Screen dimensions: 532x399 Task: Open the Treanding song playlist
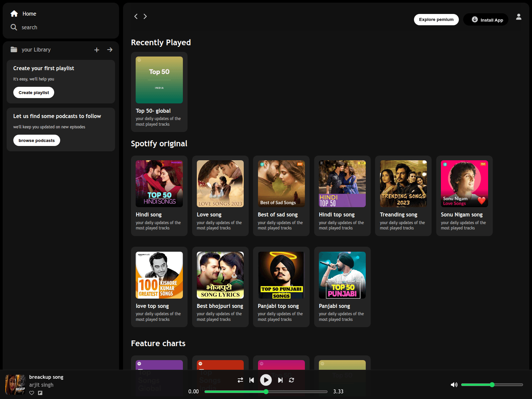[403, 196]
